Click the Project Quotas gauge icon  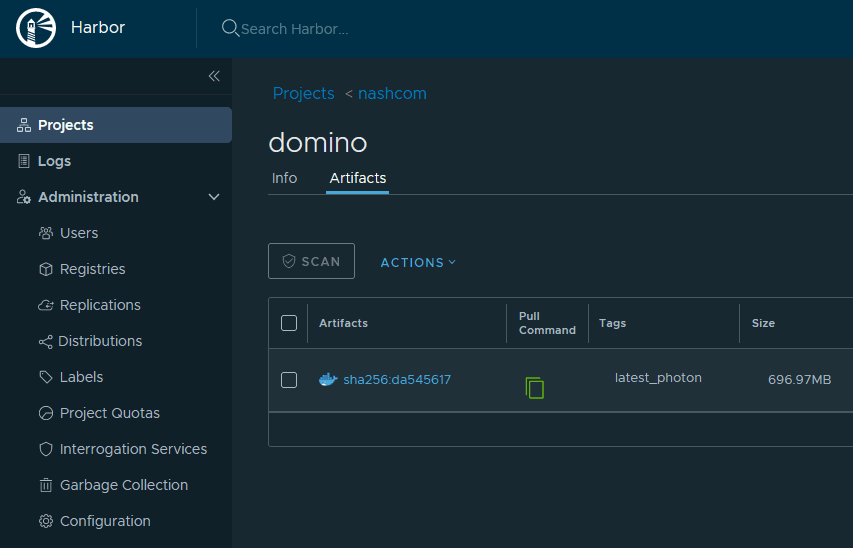pyautogui.click(x=46, y=413)
